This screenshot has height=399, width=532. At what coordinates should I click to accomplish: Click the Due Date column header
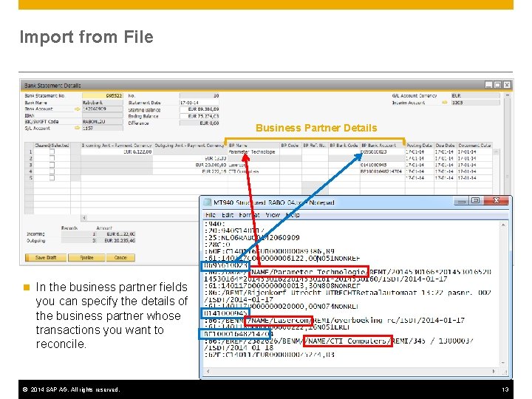point(446,146)
